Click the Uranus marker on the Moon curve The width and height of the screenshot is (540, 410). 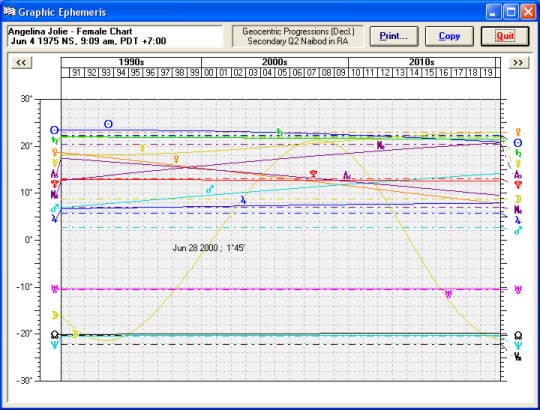click(x=448, y=294)
